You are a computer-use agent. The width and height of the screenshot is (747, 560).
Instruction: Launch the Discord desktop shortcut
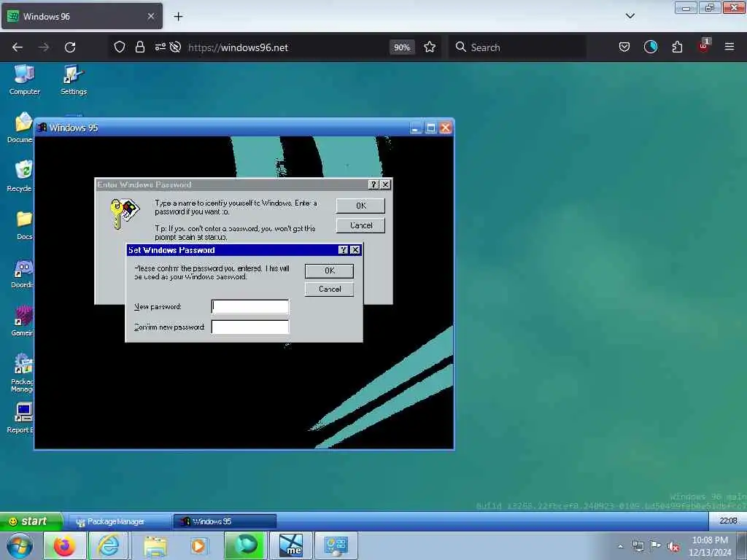coord(23,274)
